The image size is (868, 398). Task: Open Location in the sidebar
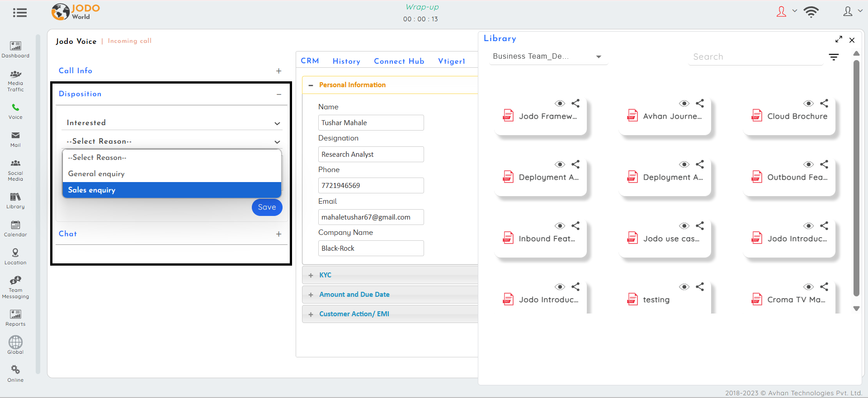[15, 257]
